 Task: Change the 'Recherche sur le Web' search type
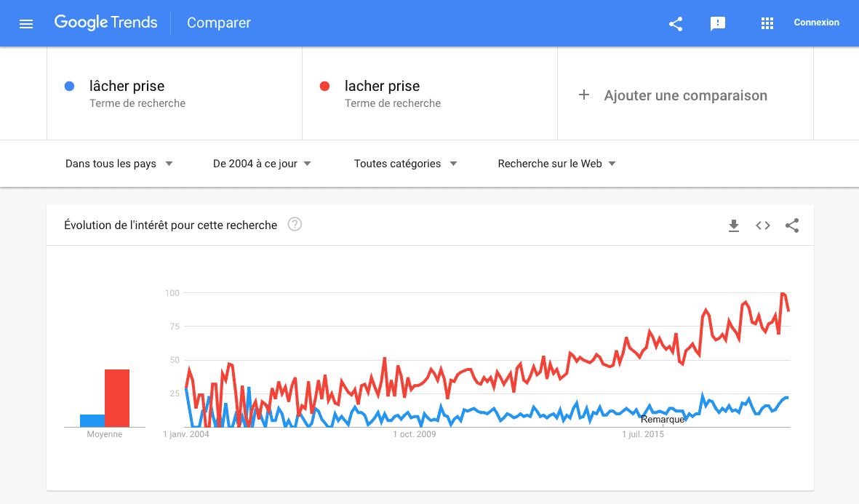coord(556,164)
